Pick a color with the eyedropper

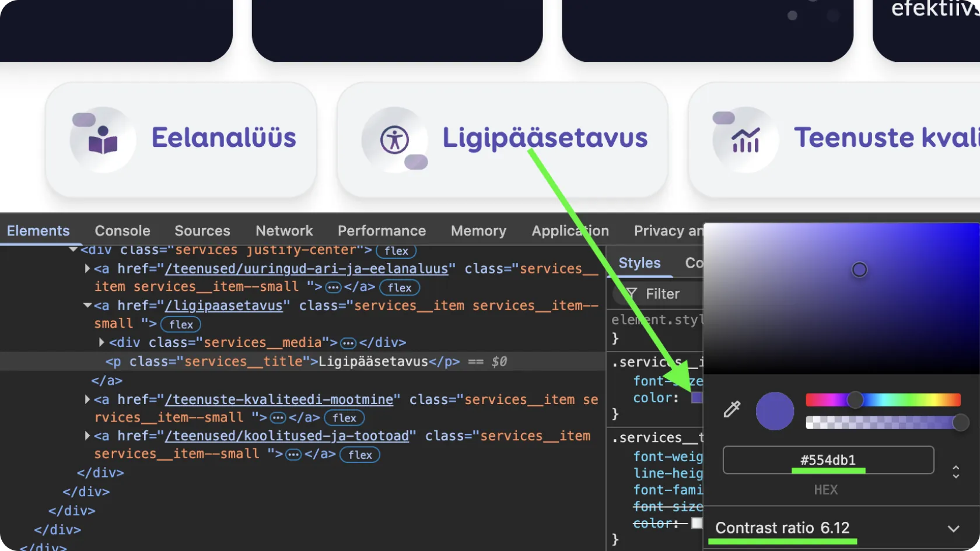point(731,409)
